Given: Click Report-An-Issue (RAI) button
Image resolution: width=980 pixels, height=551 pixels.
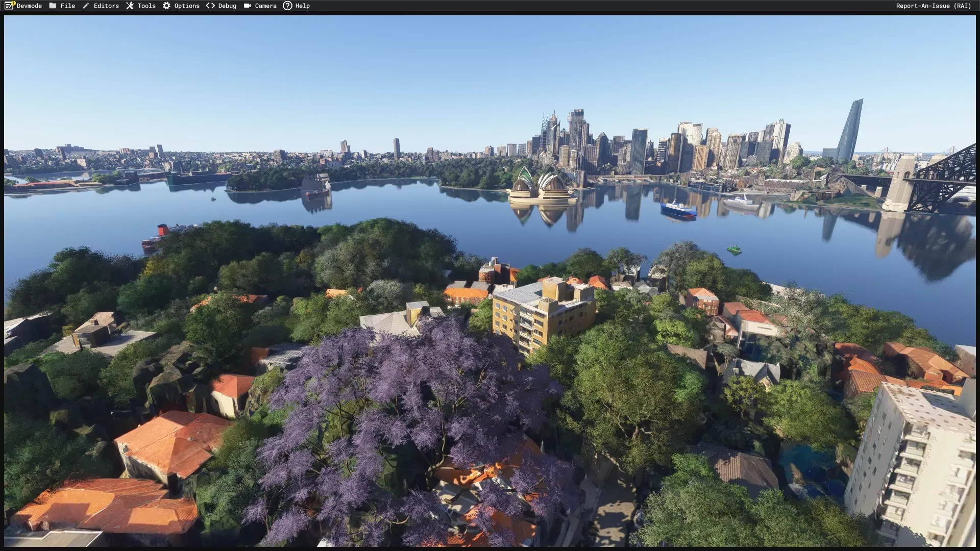Looking at the screenshot, I should click(933, 6).
